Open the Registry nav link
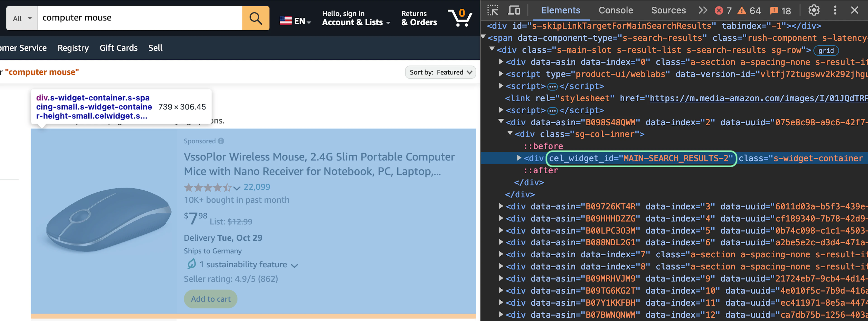 pos(73,48)
